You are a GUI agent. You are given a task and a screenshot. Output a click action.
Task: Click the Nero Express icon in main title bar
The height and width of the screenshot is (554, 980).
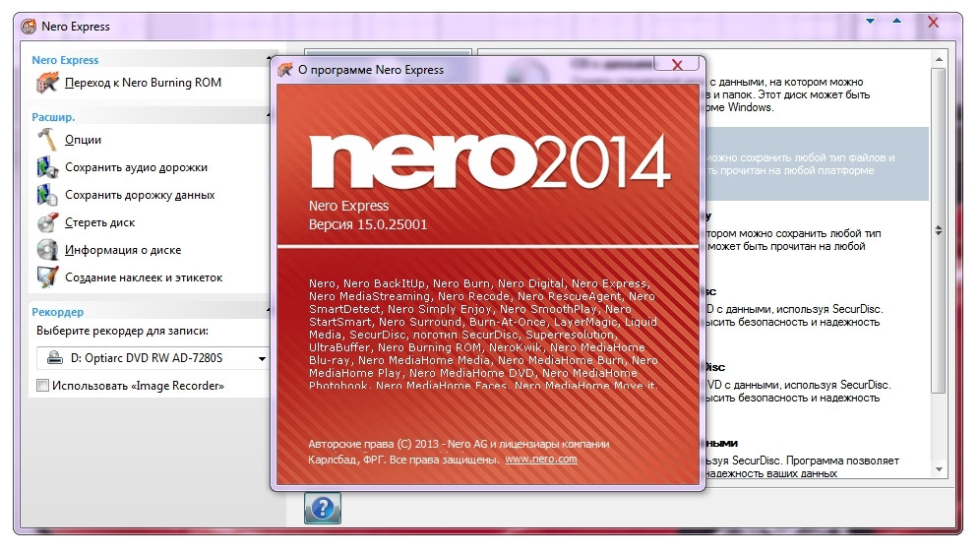click(x=29, y=27)
